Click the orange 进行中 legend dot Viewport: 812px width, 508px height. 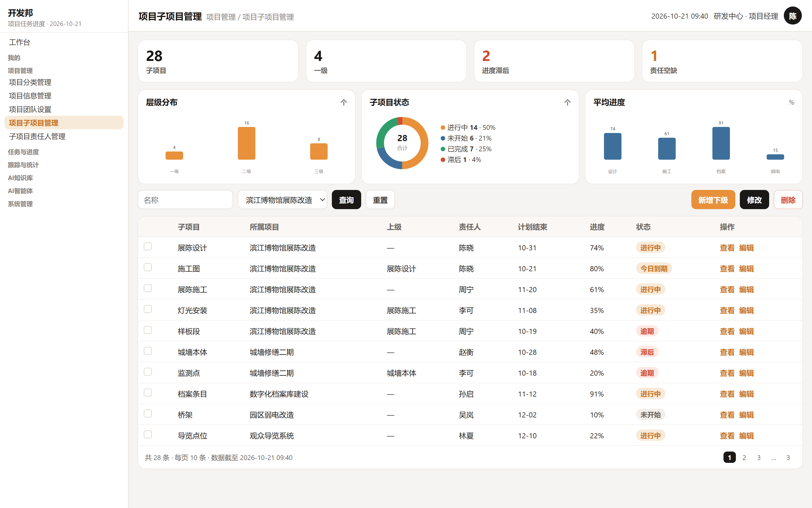pos(443,128)
